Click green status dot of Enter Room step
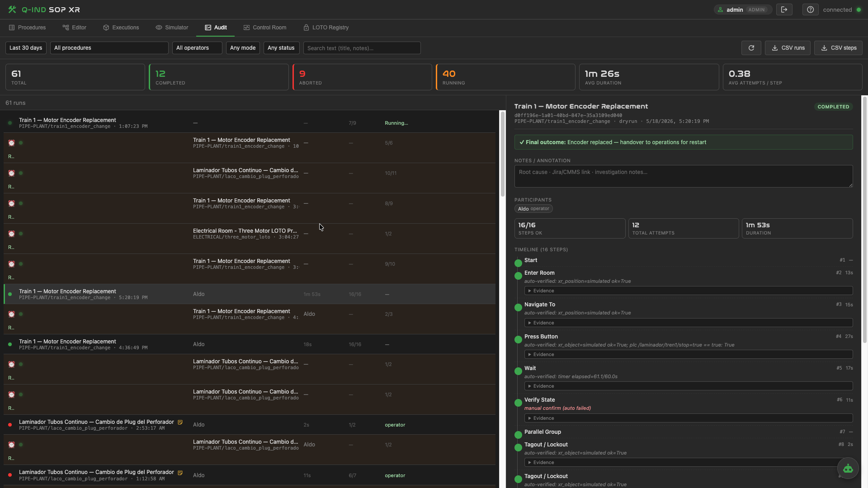868x488 pixels. click(x=518, y=276)
